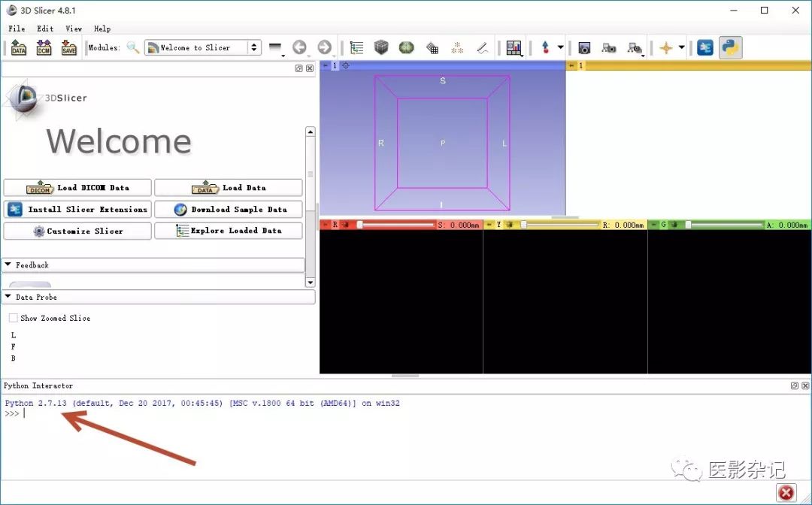The image size is (812, 505).
Task: Click the screenshot capture camera icon
Action: click(584, 48)
